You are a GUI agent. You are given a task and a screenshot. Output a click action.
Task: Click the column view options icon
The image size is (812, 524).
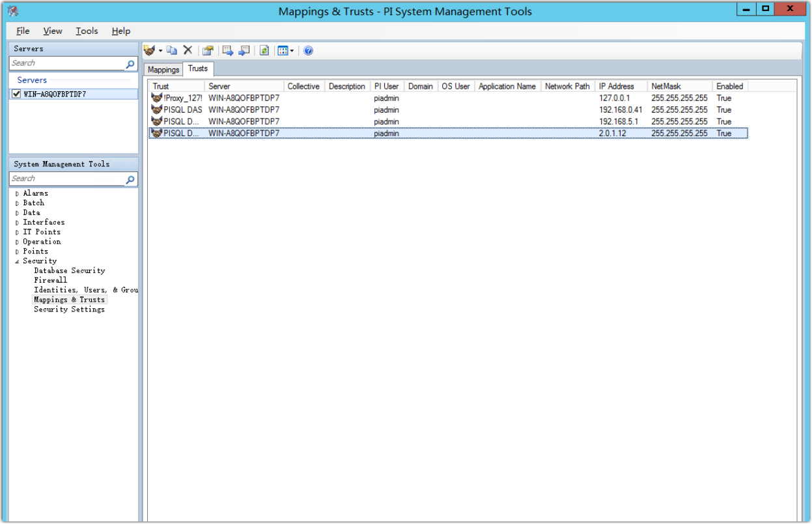283,50
